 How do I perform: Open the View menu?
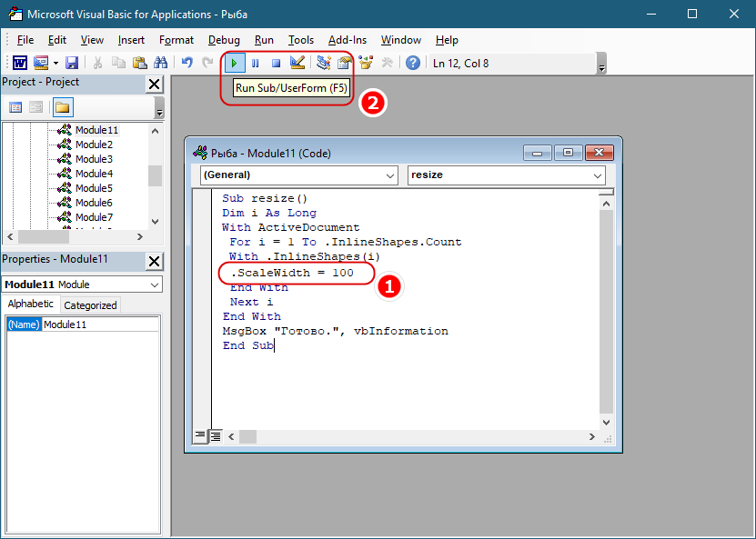pyautogui.click(x=92, y=40)
